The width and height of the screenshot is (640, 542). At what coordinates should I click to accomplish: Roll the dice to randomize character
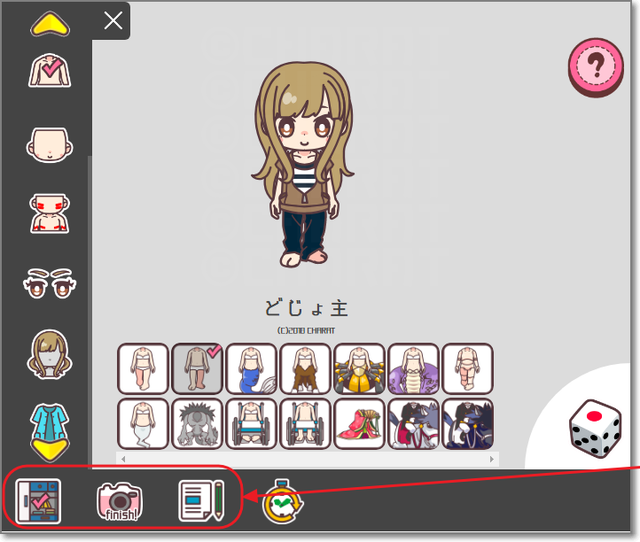point(594,431)
